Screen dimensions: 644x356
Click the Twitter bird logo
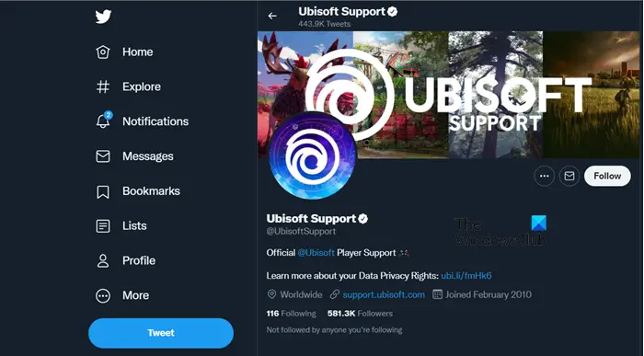pos(103,17)
